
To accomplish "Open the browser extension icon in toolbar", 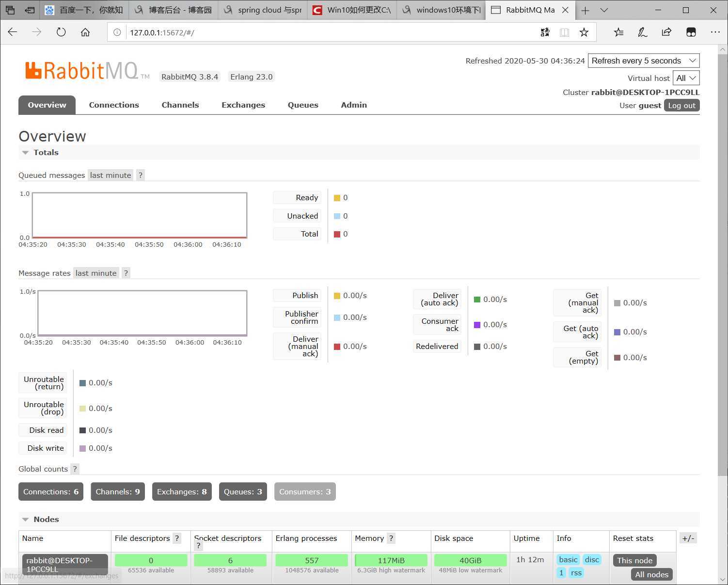I will [691, 32].
